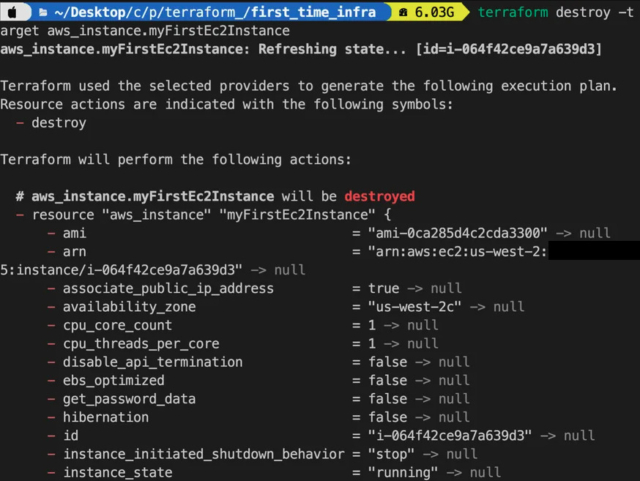Click the hash symbol before aws_instance heading
This screenshot has height=481, width=640.
coord(20,196)
